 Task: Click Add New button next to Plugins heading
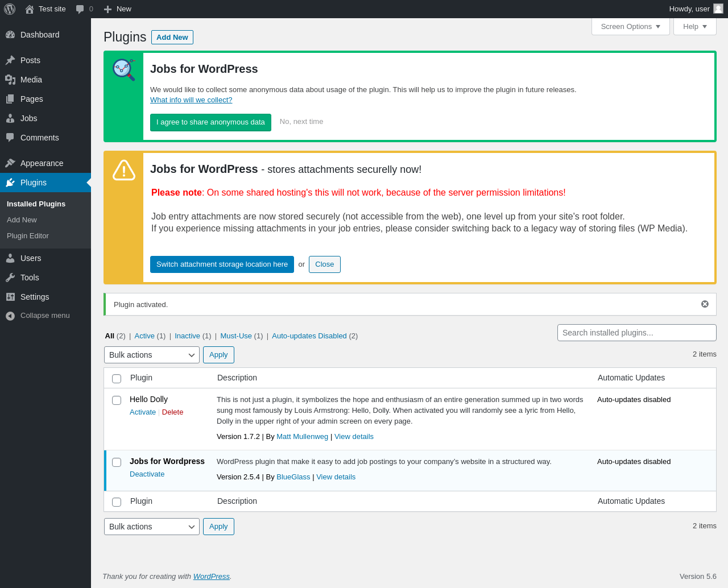(x=172, y=37)
